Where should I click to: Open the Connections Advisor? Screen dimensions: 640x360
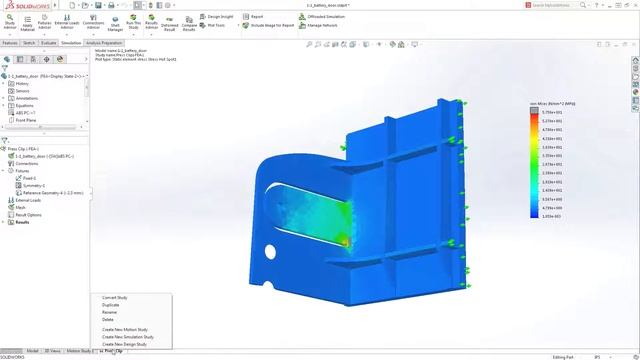pos(93,22)
